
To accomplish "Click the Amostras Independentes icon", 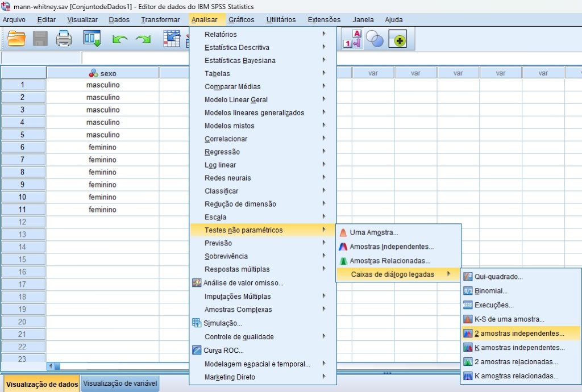I will (x=343, y=247).
